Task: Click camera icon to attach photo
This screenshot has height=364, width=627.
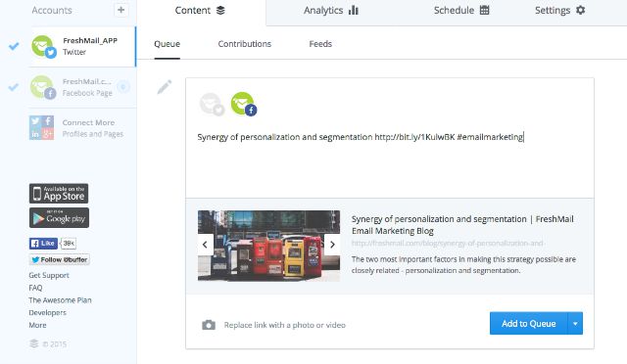Action: click(209, 325)
